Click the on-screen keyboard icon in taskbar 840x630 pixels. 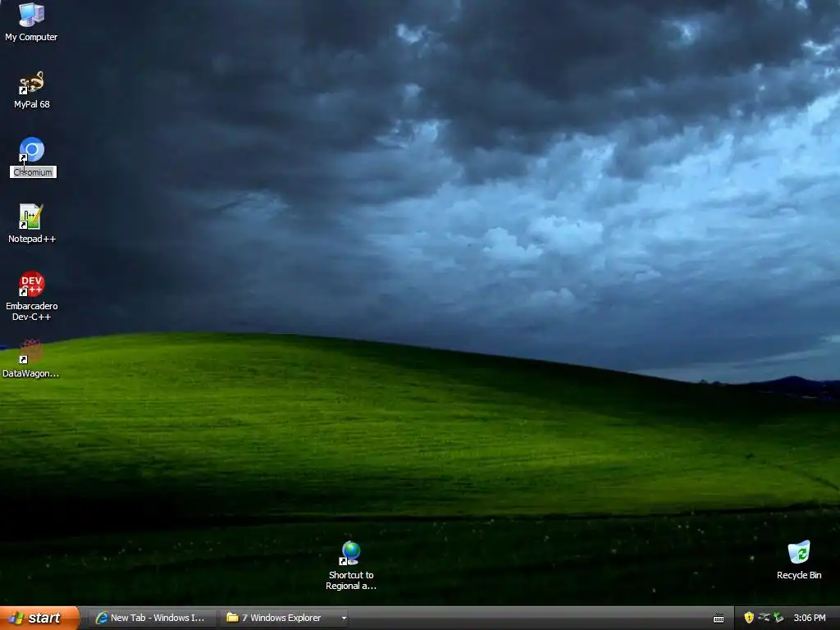coord(719,619)
